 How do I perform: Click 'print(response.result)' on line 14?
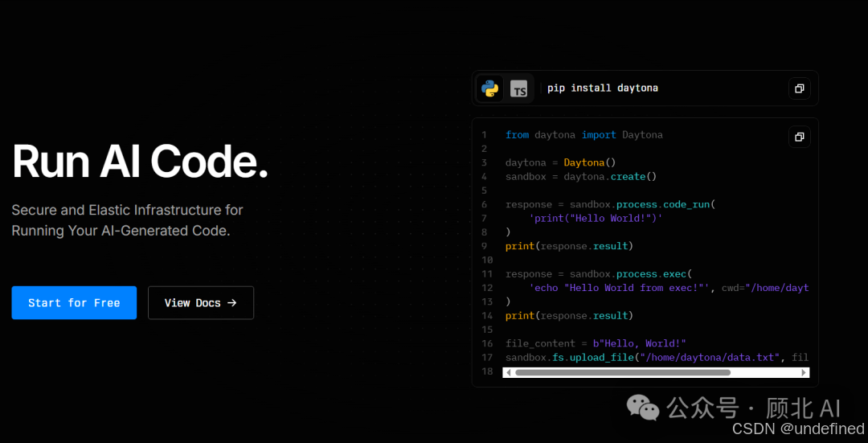(569, 316)
